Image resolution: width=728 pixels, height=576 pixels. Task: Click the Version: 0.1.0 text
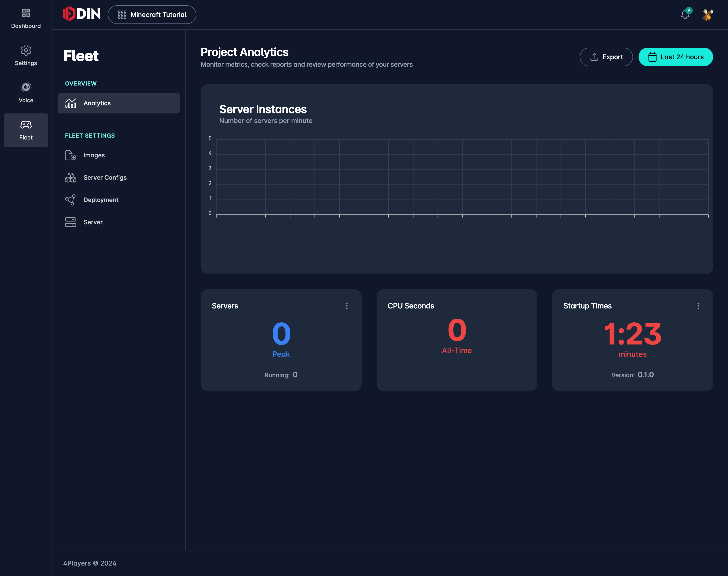(633, 375)
